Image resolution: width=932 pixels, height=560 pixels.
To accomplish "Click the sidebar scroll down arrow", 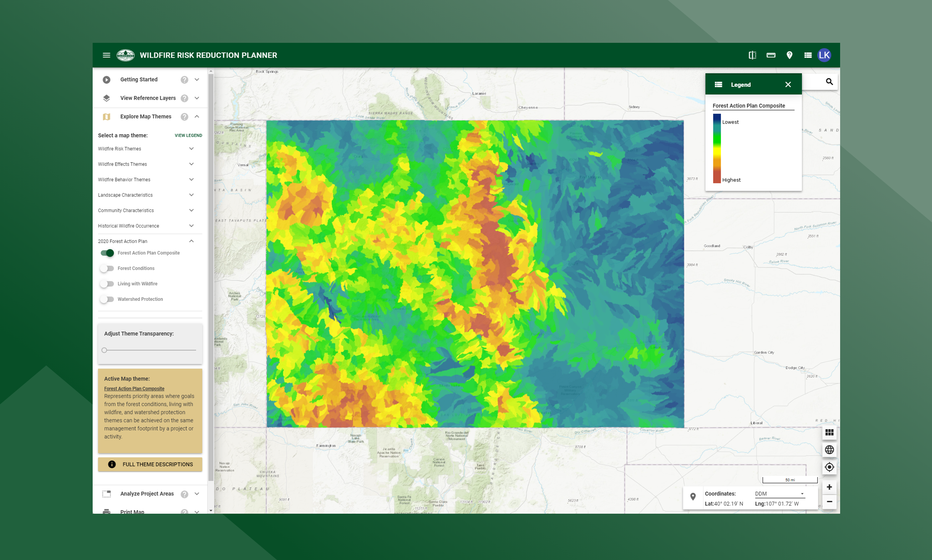I will [211, 511].
